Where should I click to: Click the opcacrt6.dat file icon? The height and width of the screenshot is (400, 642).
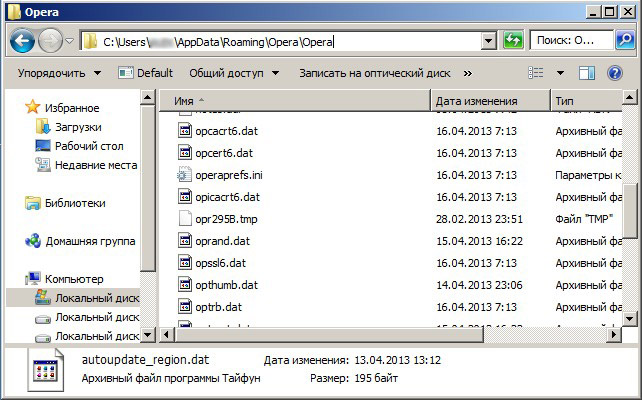click(x=185, y=131)
